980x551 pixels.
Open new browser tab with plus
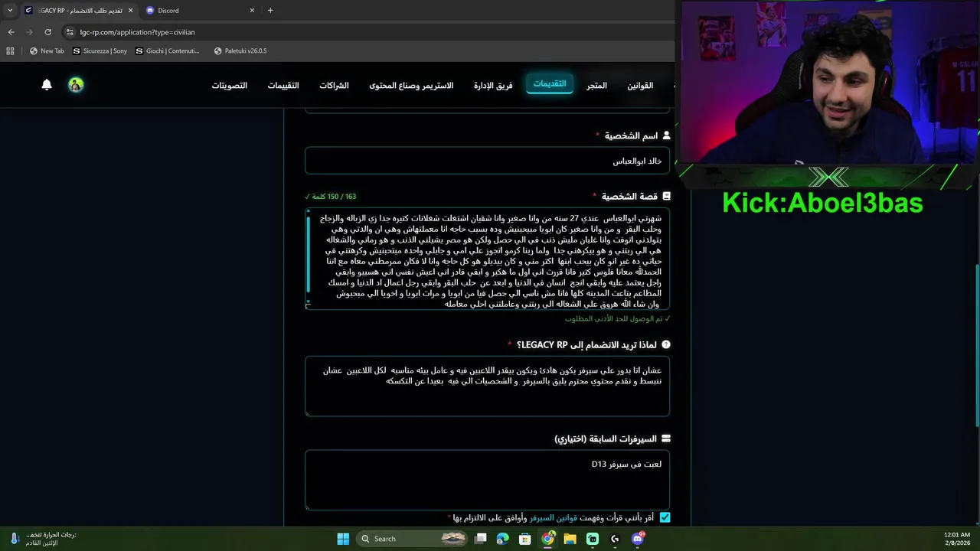point(270,10)
